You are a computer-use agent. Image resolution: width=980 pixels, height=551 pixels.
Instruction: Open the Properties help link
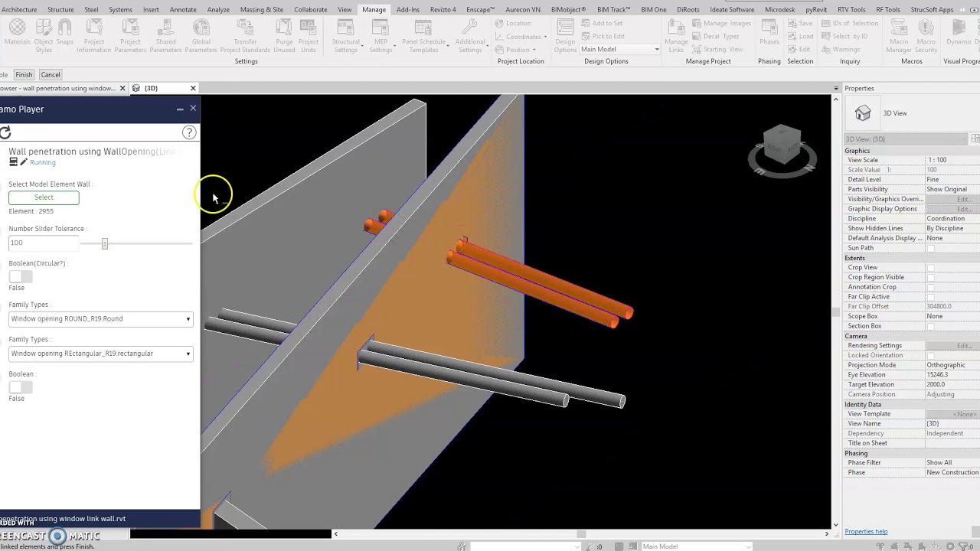click(866, 532)
